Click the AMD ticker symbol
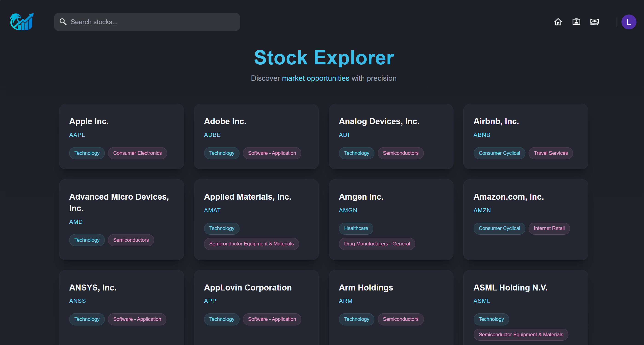Image resolution: width=644 pixels, height=345 pixels. tap(76, 222)
